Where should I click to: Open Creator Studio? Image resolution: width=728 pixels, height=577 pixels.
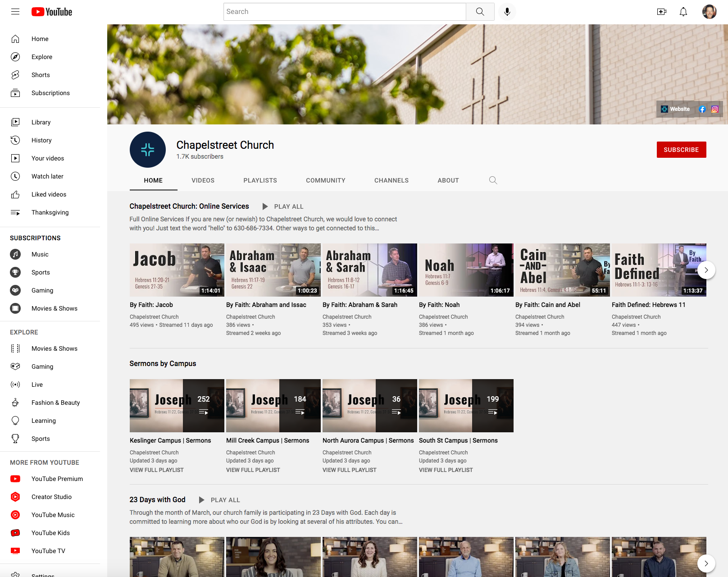pyautogui.click(x=50, y=497)
